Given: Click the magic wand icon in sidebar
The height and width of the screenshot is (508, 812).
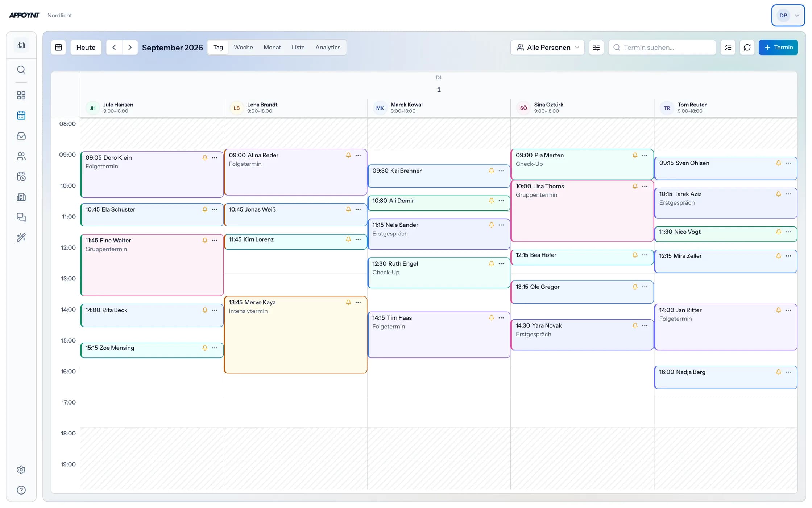Looking at the screenshot, I should pos(21,238).
